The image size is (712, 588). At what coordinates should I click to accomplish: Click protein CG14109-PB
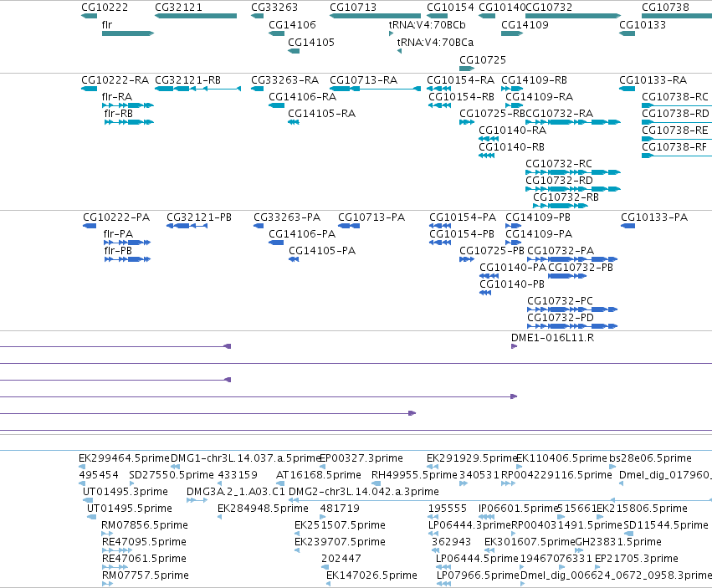pos(538,217)
